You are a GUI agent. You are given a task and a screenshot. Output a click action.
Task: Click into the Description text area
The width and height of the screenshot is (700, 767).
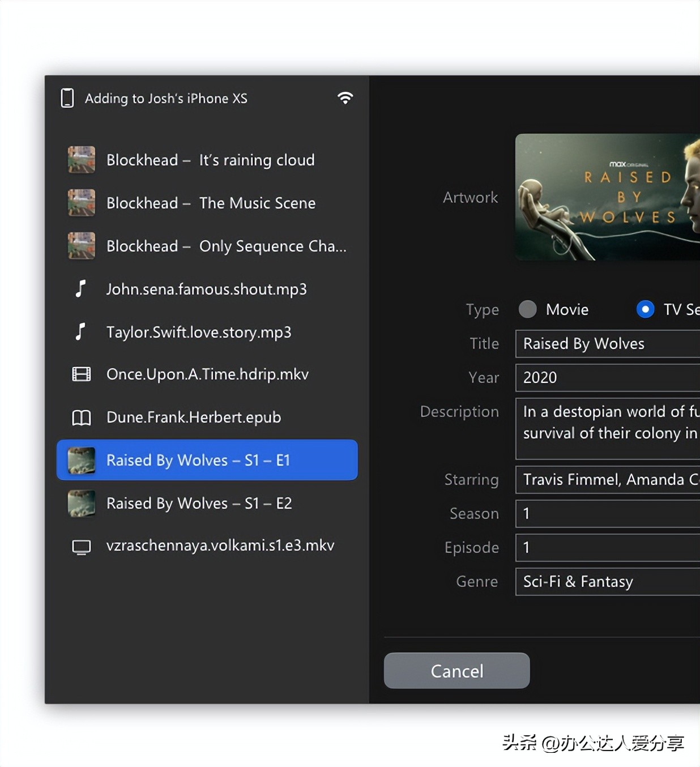pyautogui.click(x=607, y=429)
